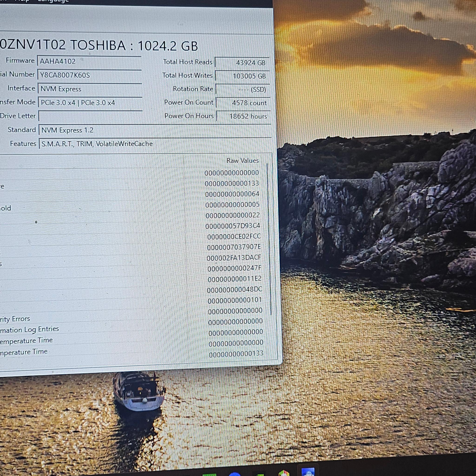Click the colorful cube taskbar icon

284,473
